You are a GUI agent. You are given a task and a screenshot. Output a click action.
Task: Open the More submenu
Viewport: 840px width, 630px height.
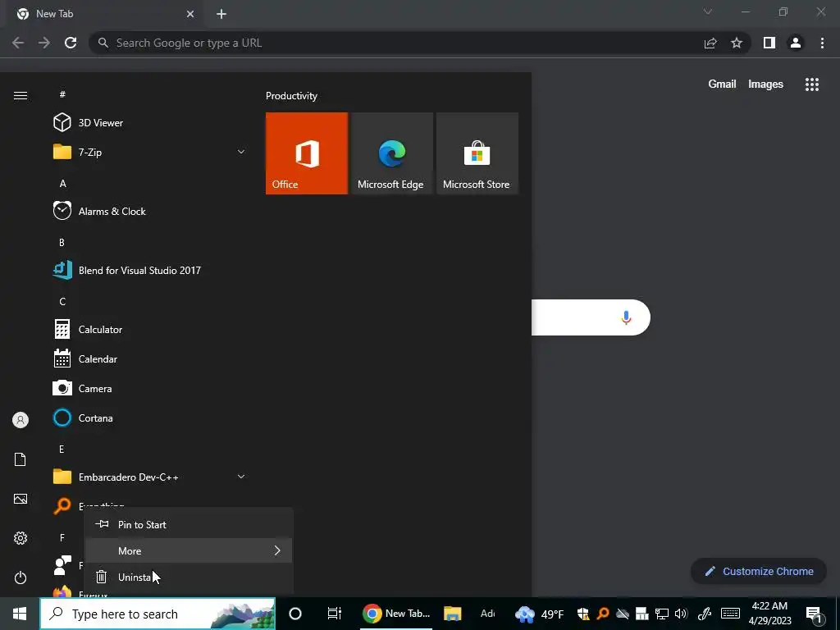click(x=189, y=550)
